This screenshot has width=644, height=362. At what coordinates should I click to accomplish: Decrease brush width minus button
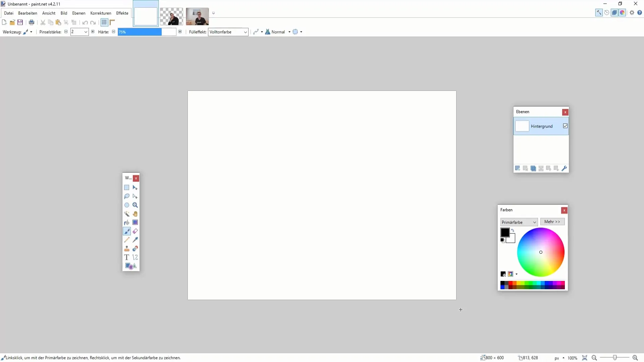(66, 32)
